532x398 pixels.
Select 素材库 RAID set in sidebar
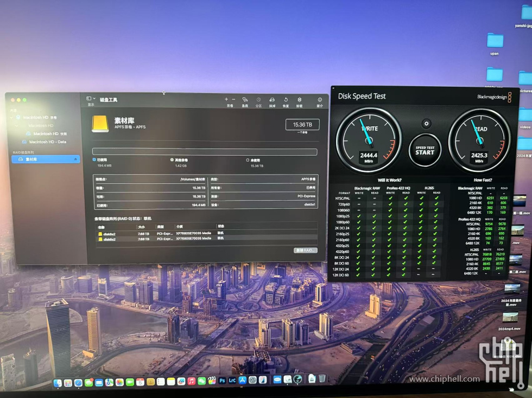tap(46, 159)
